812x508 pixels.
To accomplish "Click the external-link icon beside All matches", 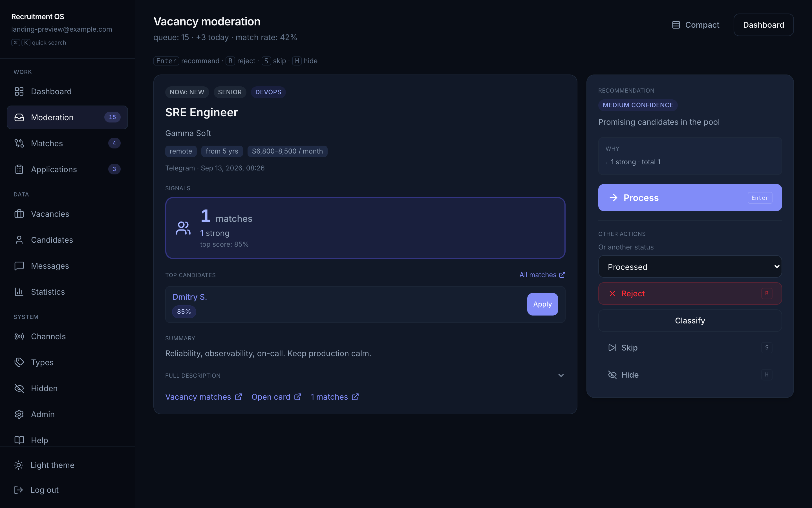I will [x=562, y=275].
